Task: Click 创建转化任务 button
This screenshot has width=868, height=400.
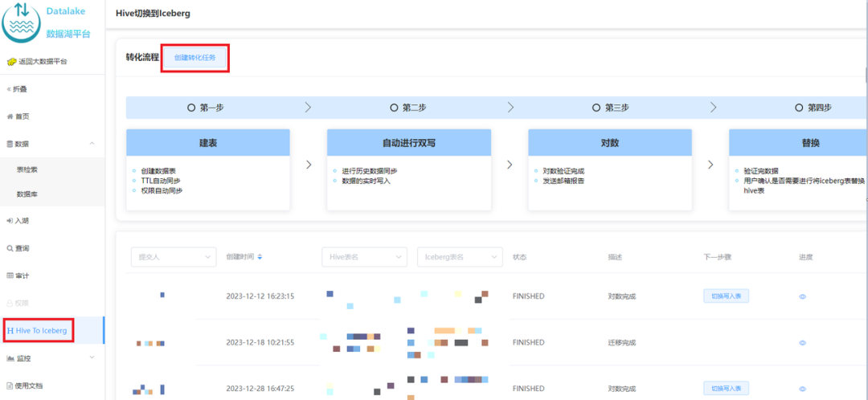Action: click(194, 58)
